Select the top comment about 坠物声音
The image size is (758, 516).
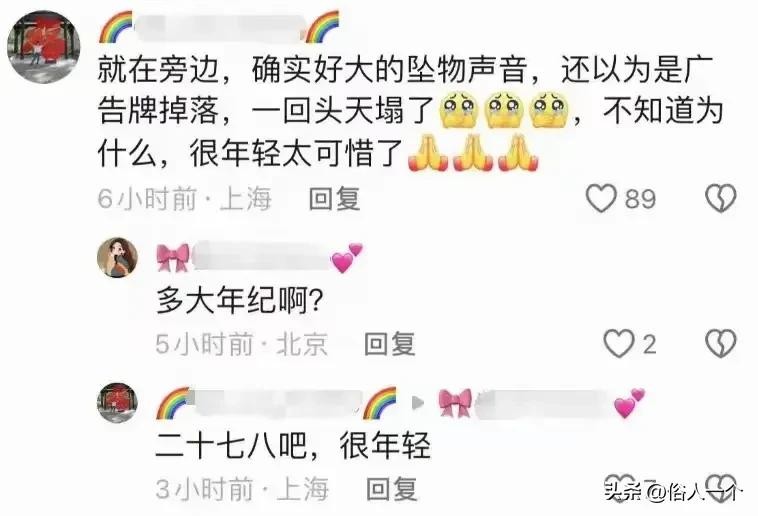(410, 112)
